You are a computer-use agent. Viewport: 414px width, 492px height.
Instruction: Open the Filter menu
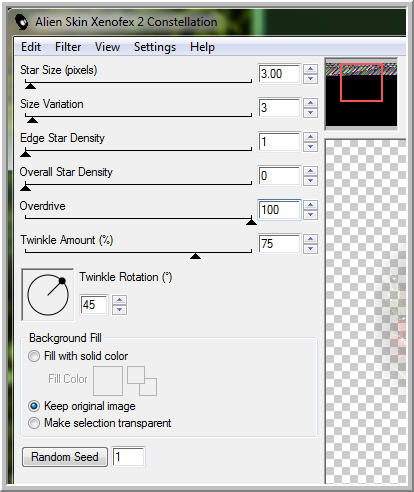[x=68, y=47]
